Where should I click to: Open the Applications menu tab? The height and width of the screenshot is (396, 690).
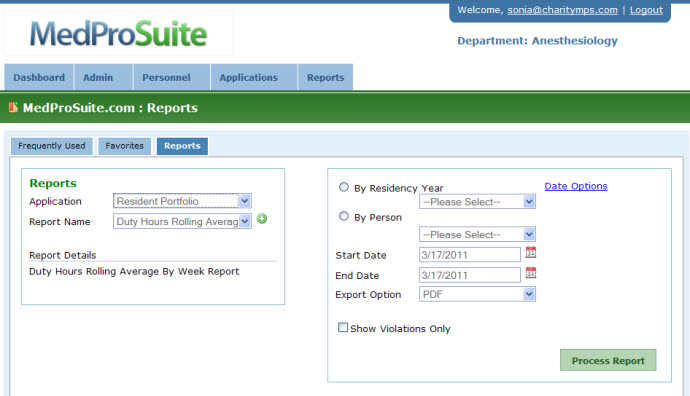coord(254,77)
